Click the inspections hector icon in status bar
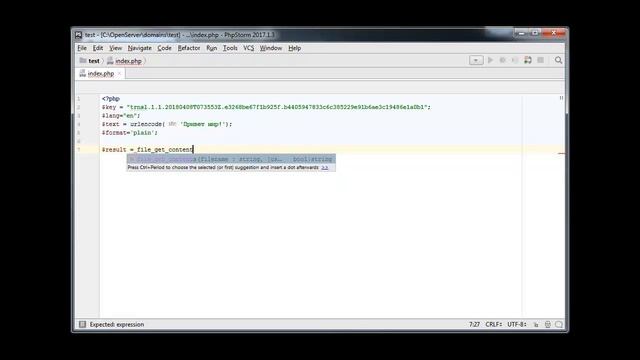The height and width of the screenshot is (360, 640). (548, 324)
